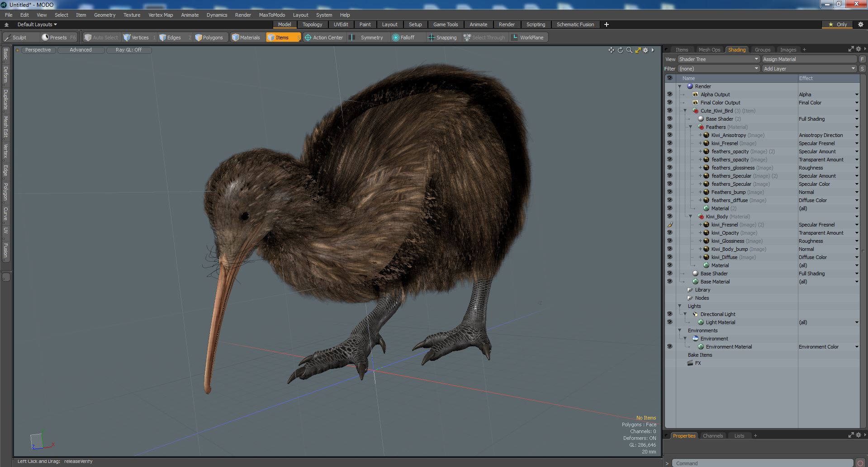868x467 pixels.
Task: Open effect dropdown for feathers_diffuse Diffuse Color
Action: 856,200
